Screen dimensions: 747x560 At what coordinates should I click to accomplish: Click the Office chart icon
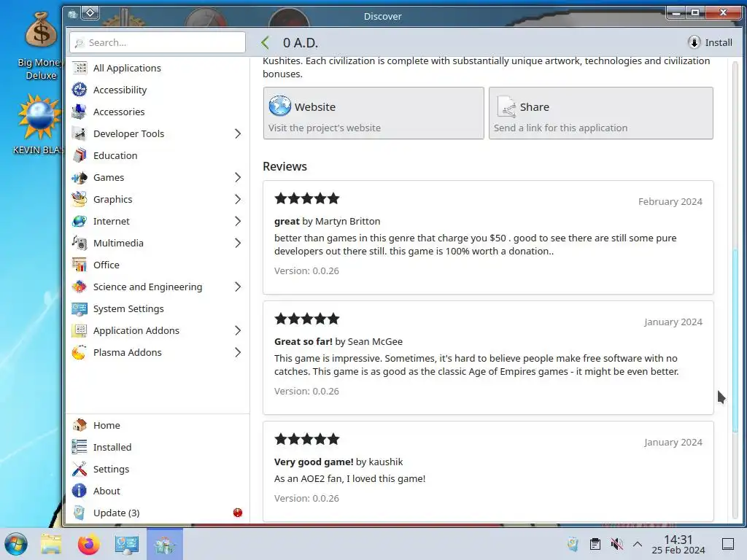80,265
